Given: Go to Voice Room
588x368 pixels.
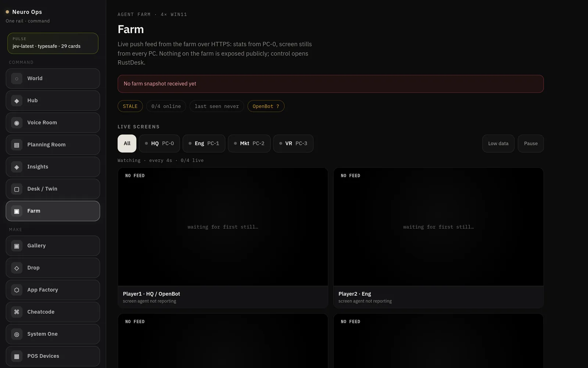Looking at the screenshot, I should (53, 123).
